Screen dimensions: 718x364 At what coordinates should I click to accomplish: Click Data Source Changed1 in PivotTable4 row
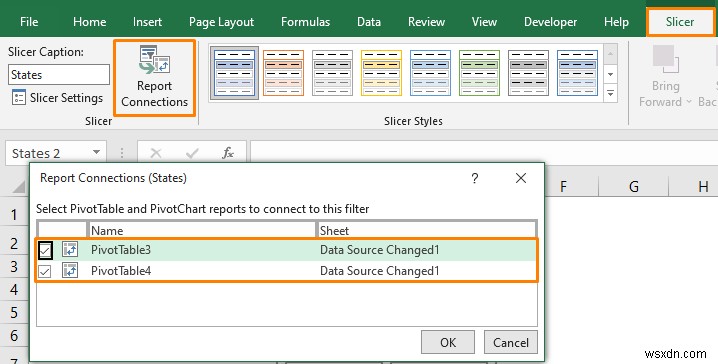coord(380,271)
